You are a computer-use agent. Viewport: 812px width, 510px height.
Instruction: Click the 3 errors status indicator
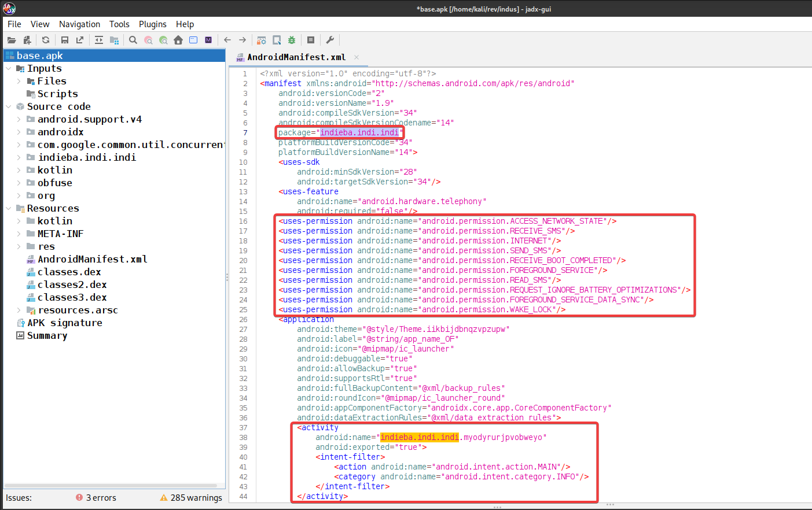[x=96, y=498]
